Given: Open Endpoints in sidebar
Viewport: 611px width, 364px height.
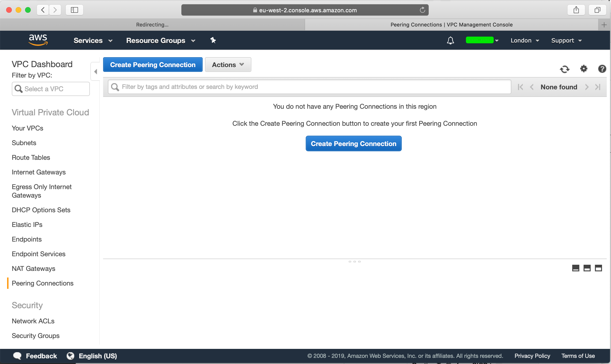Looking at the screenshot, I should (27, 239).
